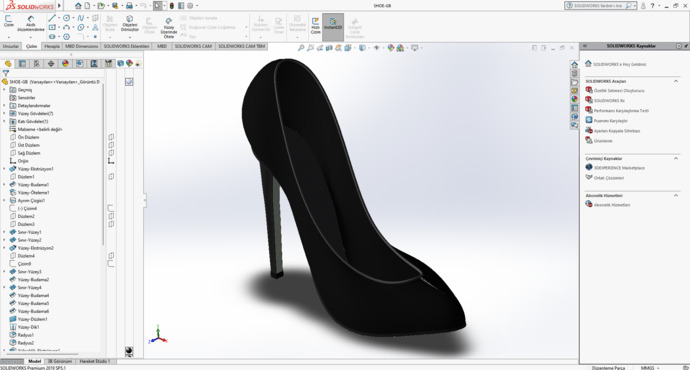Click the black appearance sphere at display pane bottom
Image resolution: width=690 pixels, height=370 pixels.
(128, 351)
